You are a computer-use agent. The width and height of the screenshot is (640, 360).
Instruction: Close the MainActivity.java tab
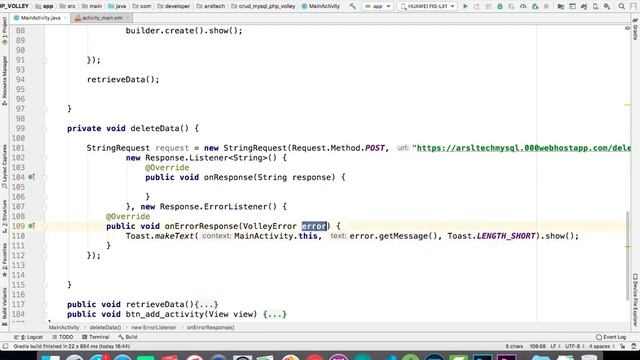click(65, 18)
